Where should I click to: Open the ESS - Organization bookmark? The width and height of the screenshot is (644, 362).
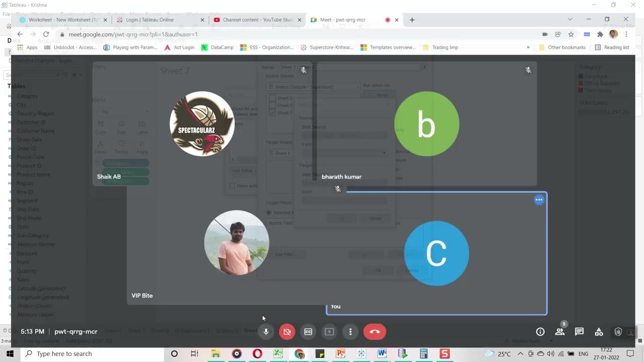(x=267, y=47)
